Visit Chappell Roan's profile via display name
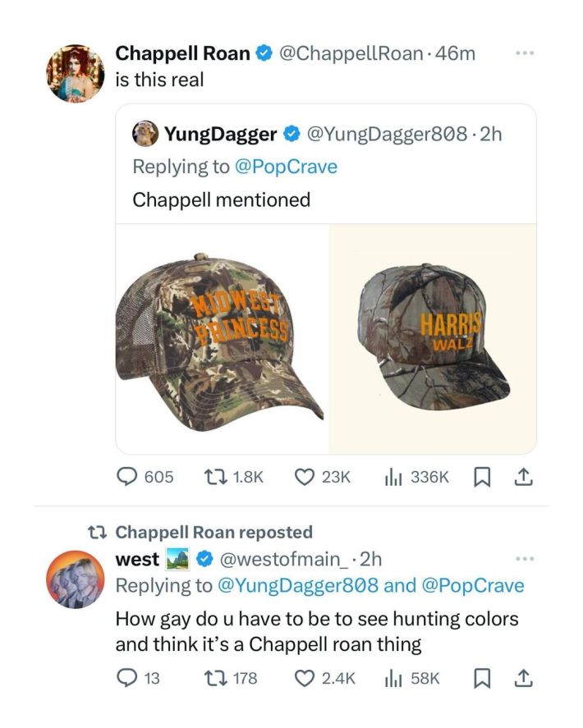 (x=182, y=53)
